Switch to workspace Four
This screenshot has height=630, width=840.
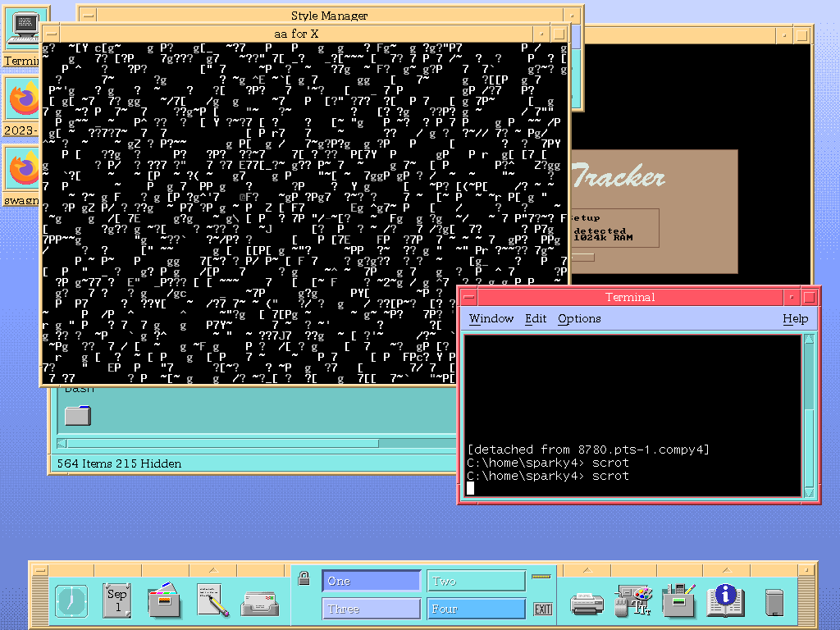tap(476, 609)
